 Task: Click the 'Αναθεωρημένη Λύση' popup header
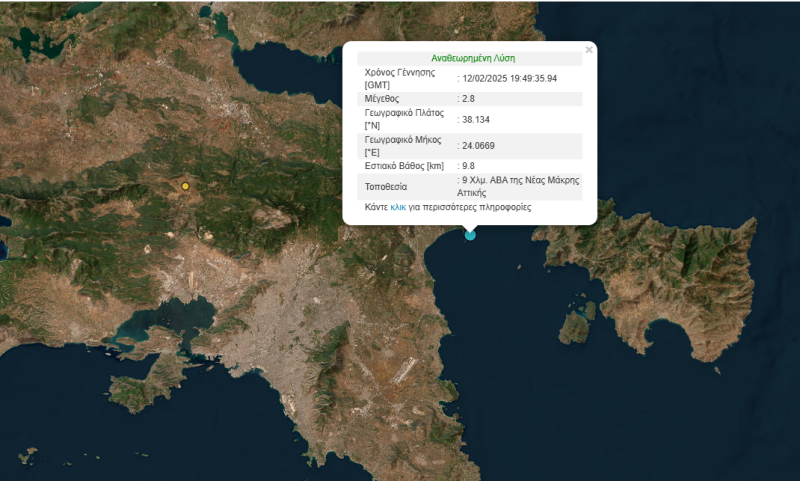473,58
